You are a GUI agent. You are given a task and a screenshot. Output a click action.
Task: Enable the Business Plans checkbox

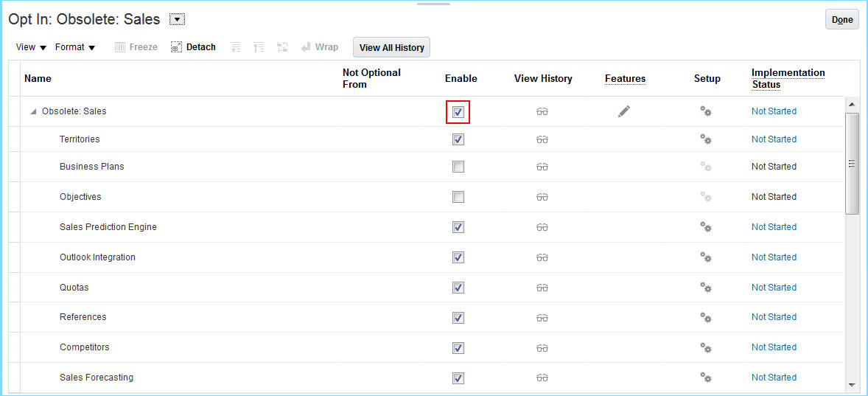458,167
